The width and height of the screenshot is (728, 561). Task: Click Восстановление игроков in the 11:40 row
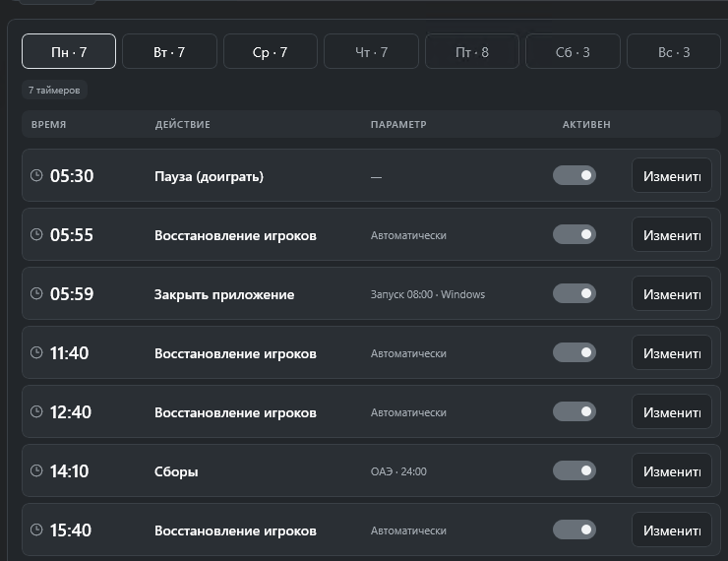[x=235, y=353]
